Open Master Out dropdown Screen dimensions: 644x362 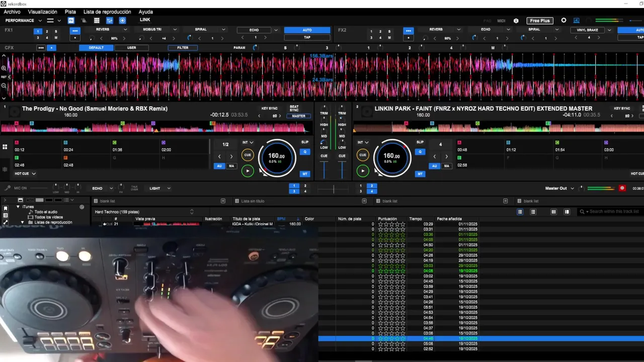click(x=559, y=189)
